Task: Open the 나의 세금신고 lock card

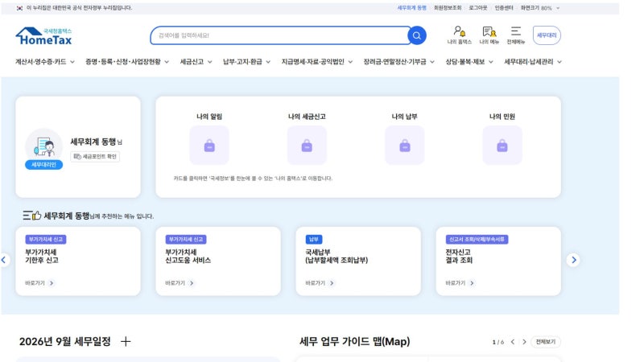Action: click(x=307, y=146)
